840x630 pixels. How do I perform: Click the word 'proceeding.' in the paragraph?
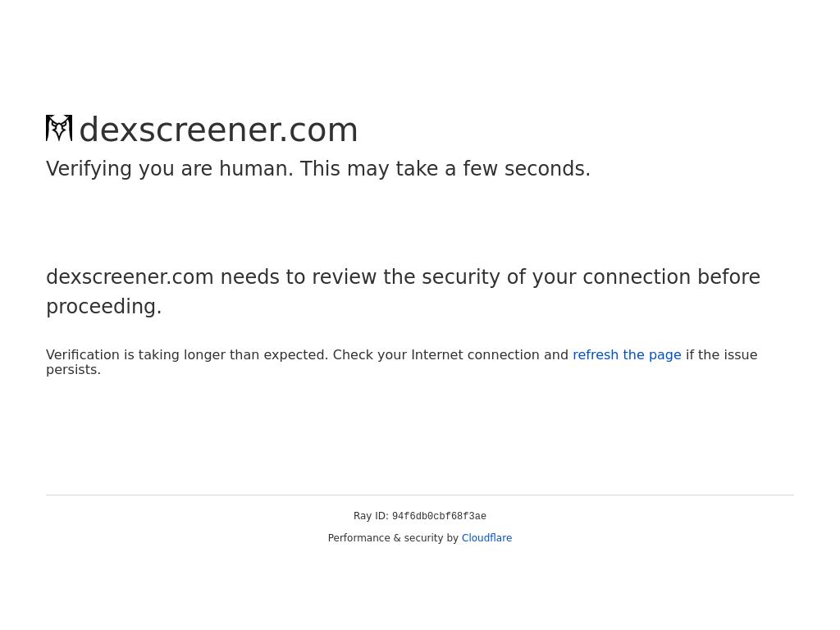tap(104, 307)
